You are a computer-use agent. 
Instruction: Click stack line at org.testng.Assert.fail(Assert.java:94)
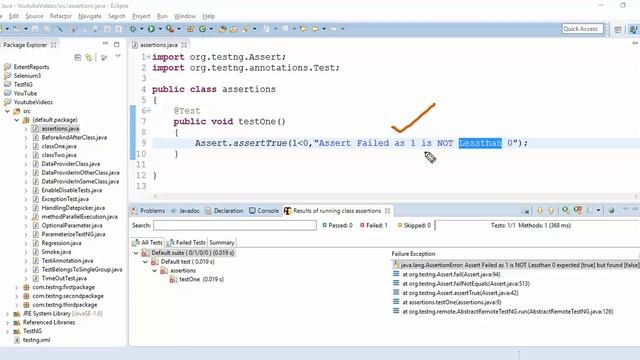(x=451, y=274)
